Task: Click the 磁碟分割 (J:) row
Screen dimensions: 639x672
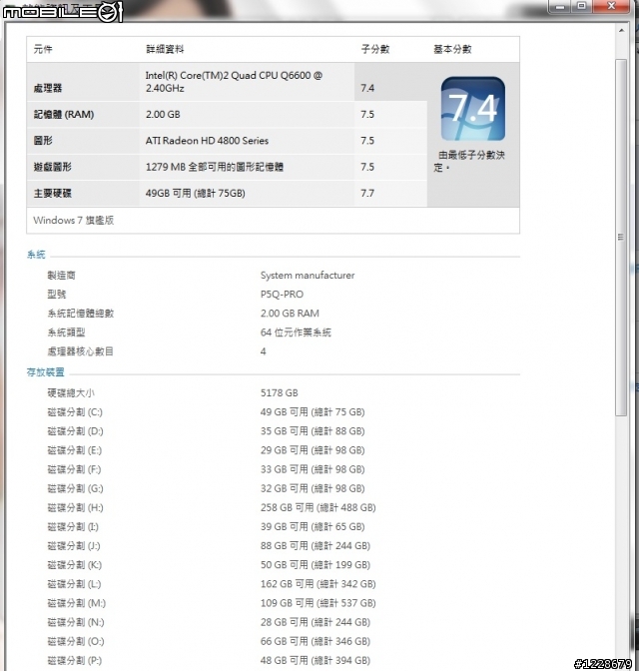Action: click(209, 546)
